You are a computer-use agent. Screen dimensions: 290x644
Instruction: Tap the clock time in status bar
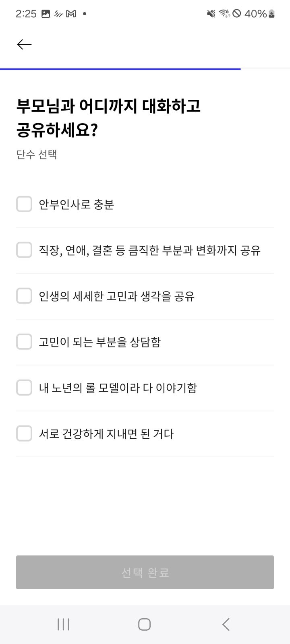tap(26, 14)
